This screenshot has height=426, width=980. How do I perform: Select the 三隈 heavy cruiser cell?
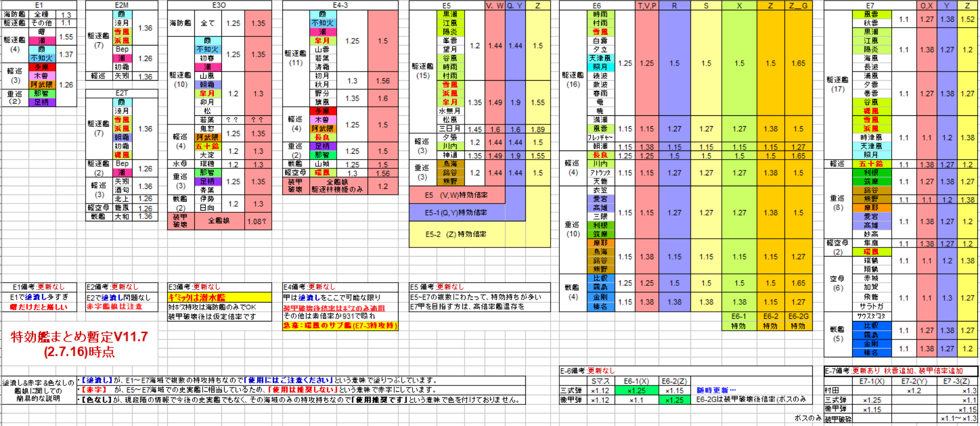click(600, 217)
